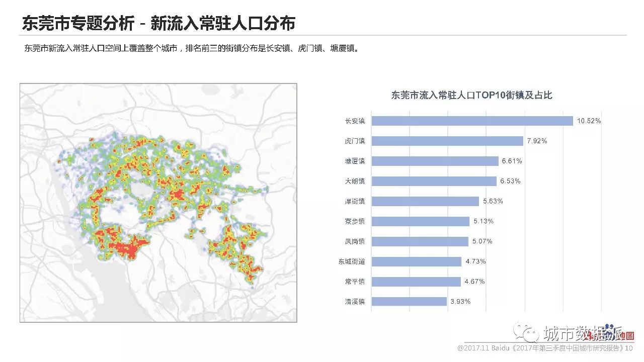This screenshot has width=644, height=362.
Task: Select the 长安镇 axis label
Action: pos(355,121)
